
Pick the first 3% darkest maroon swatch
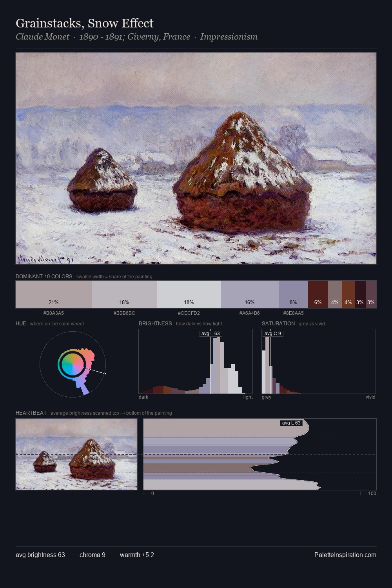pyautogui.click(x=360, y=294)
